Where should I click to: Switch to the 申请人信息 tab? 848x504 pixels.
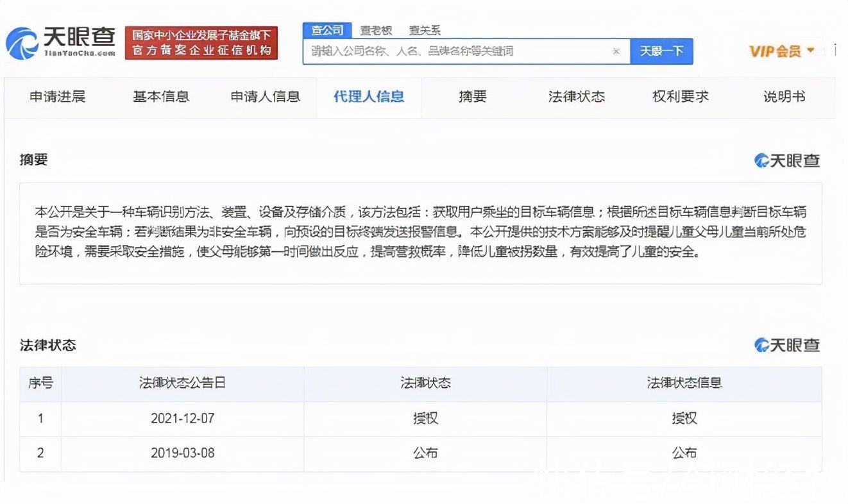[x=266, y=97]
